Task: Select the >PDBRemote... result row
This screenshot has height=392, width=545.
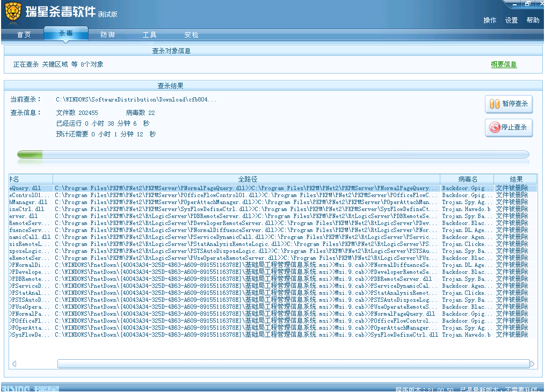Action: pyautogui.click(x=273, y=279)
